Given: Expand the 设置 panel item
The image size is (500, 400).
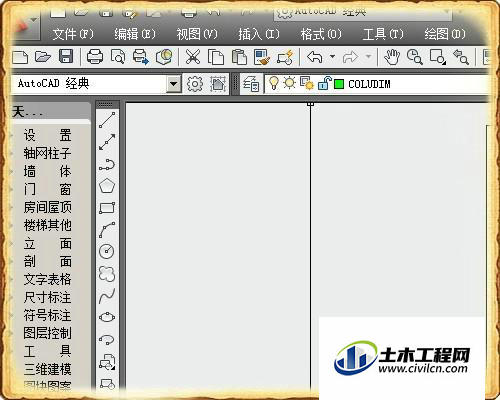Looking at the screenshot, I should point(47,135).
